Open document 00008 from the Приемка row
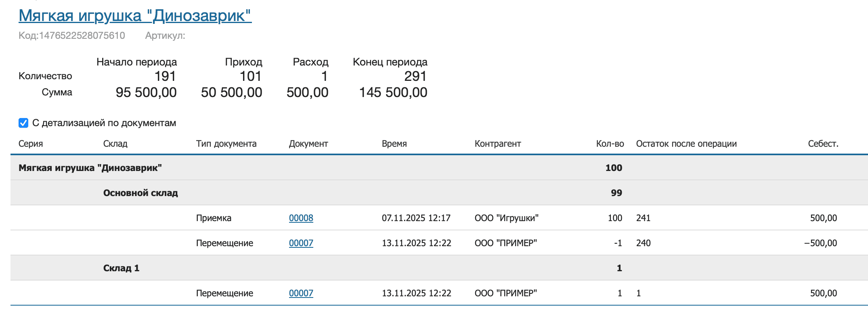Viewport: 868px width, 325px height. (x=300, y=218)
